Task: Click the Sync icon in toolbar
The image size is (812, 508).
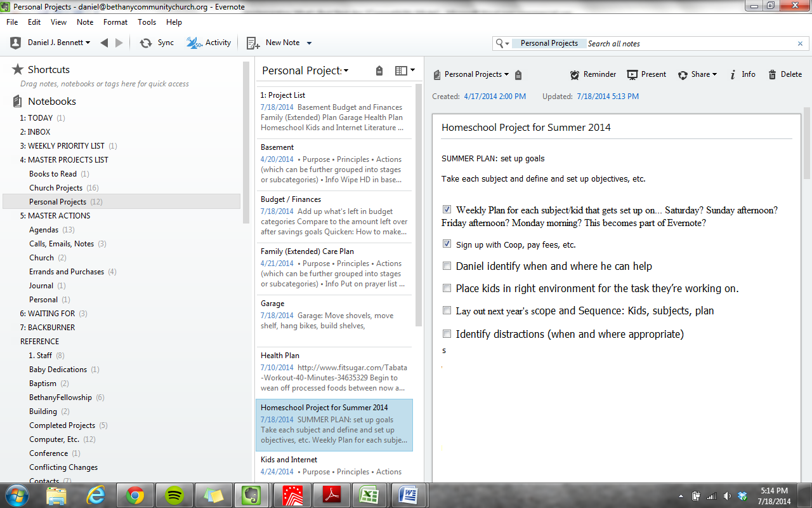Action: 146,43
